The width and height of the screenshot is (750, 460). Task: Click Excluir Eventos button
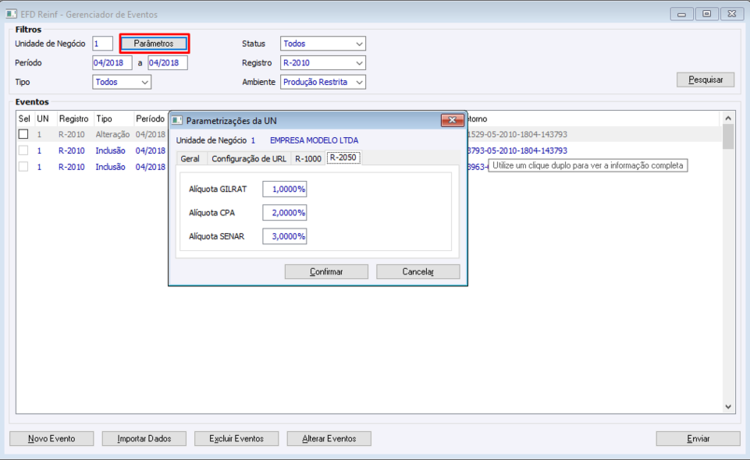tap(236, 438)
